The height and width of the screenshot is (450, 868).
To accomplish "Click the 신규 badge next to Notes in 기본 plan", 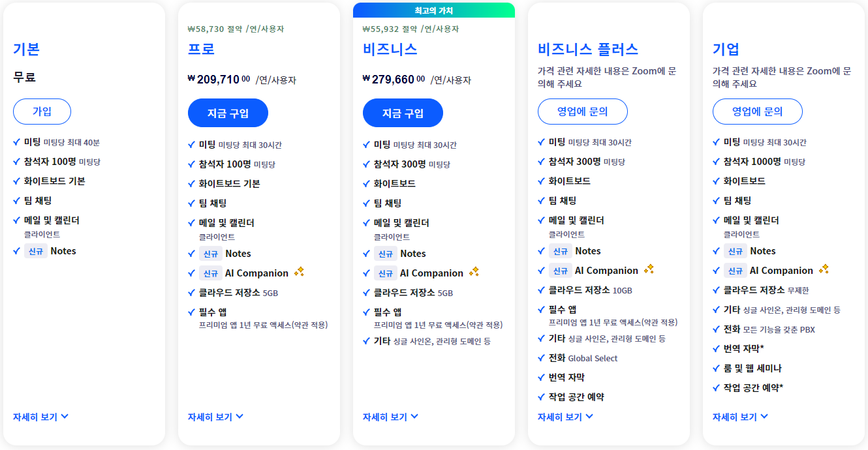I will (x=35, y=250).
